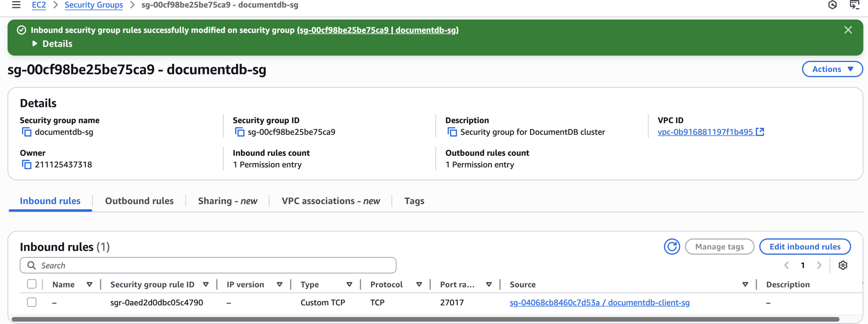868x324 pixels.
Task: Sort by IP version column
Action: click(x=279, y=285)
